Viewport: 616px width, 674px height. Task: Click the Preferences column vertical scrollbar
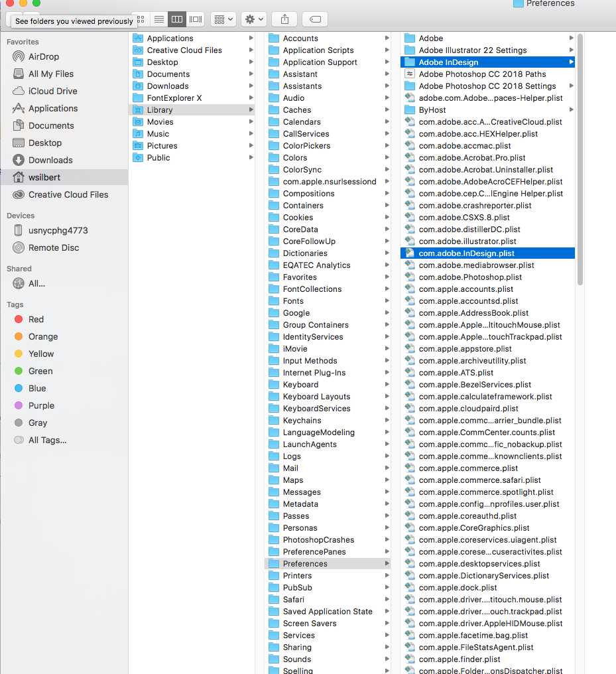[x=580, y=159]
